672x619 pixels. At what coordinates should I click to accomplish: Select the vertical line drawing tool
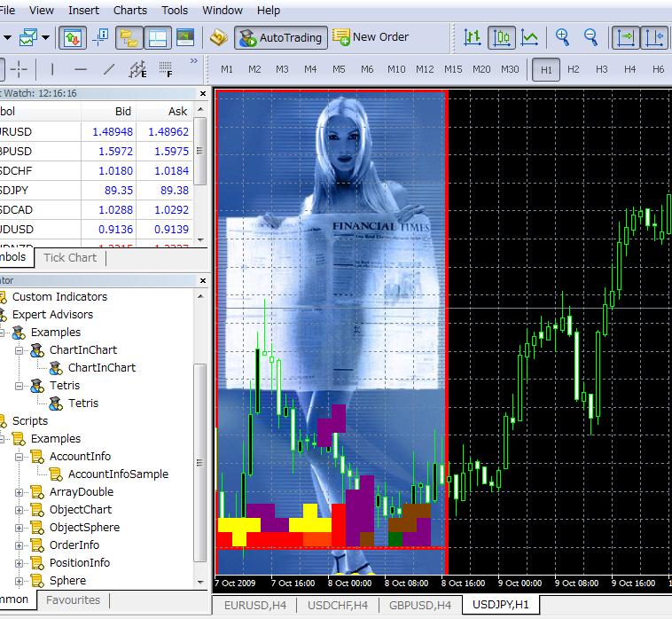click(x=52, y=69)
